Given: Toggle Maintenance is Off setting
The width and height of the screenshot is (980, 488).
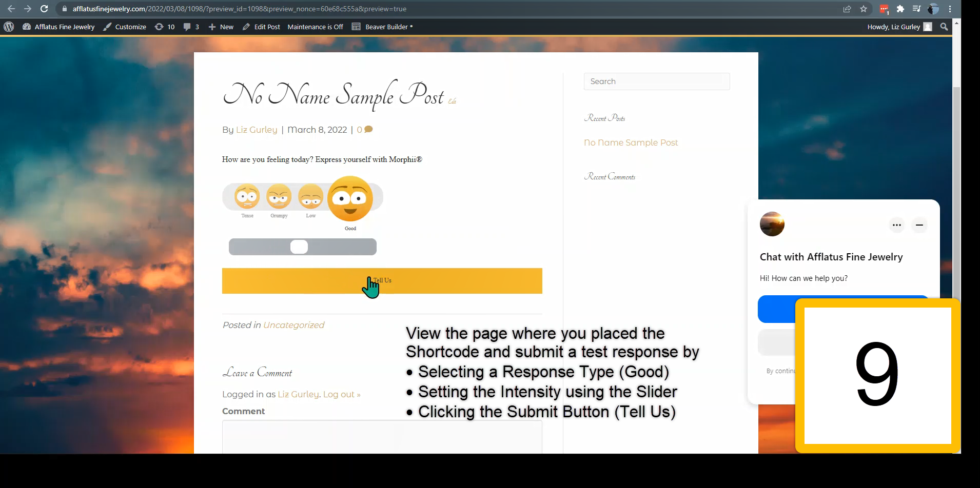Looking at the screenshot, I should tap(315, 27).
